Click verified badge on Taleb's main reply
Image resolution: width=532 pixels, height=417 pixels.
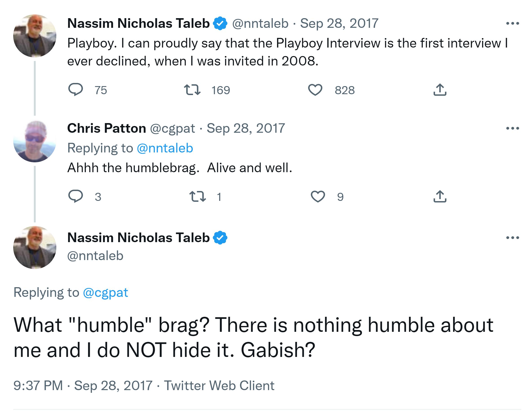tap(220, 238)
